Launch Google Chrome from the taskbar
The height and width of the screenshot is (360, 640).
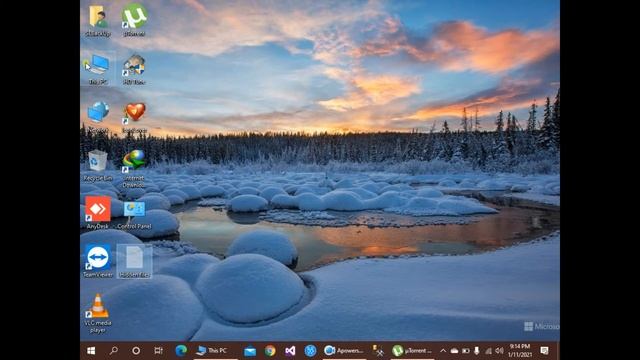point(270,351)
